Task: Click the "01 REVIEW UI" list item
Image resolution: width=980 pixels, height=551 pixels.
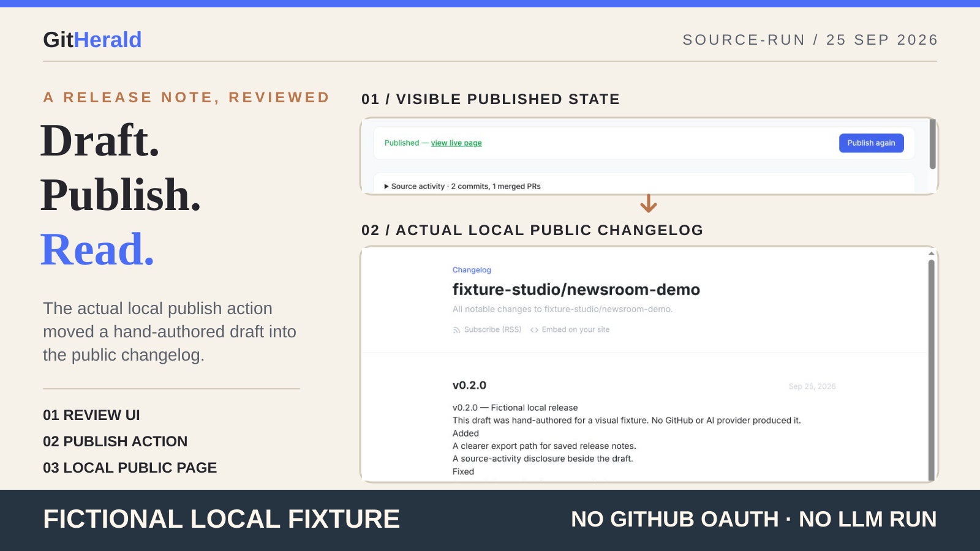Action: pos(91,415)
